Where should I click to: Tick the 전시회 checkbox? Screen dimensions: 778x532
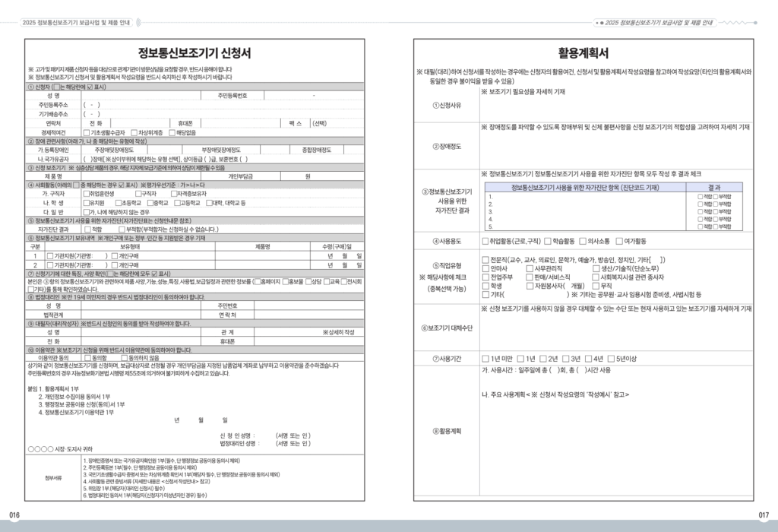point(343,282)
